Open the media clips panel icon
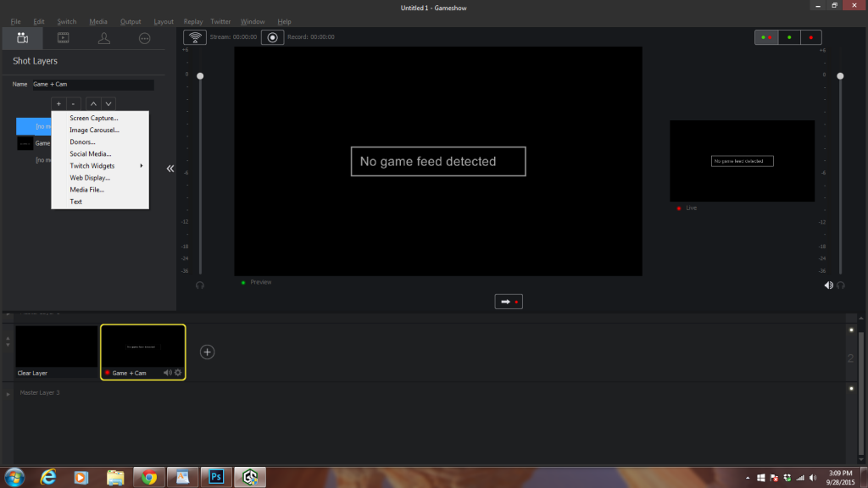The image size is (868, 488). click(62, 37)
